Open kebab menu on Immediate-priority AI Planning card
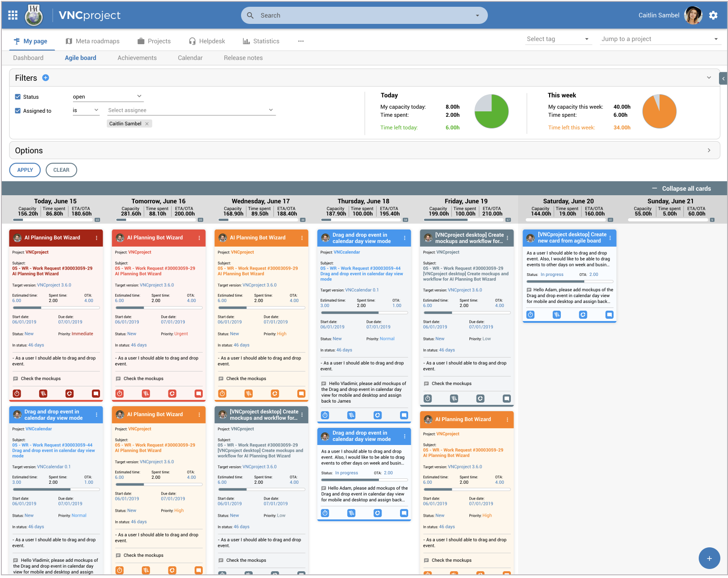The image size is (728, 578). pos(96,238)
